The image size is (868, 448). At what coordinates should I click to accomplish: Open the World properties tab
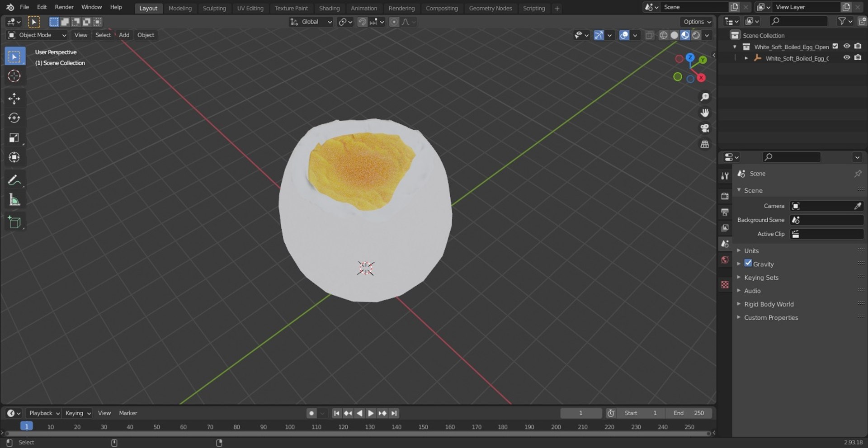[x=725, y=260]
